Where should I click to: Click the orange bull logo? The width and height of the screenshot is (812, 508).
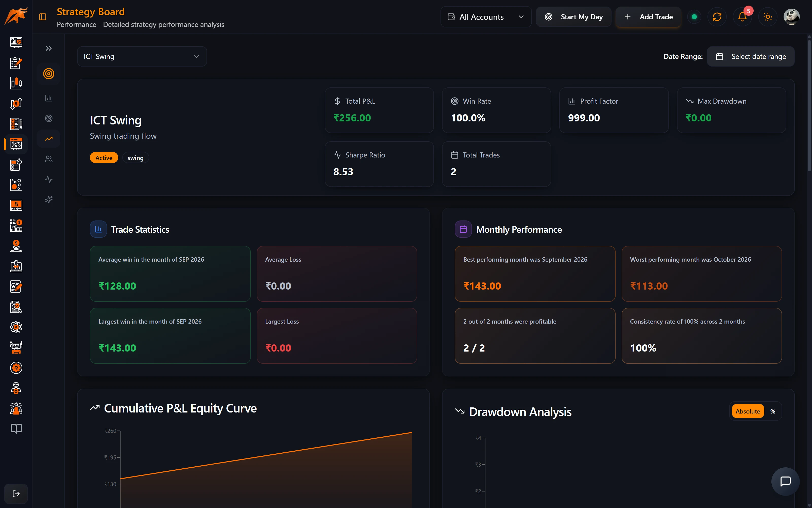pos(16,16)
